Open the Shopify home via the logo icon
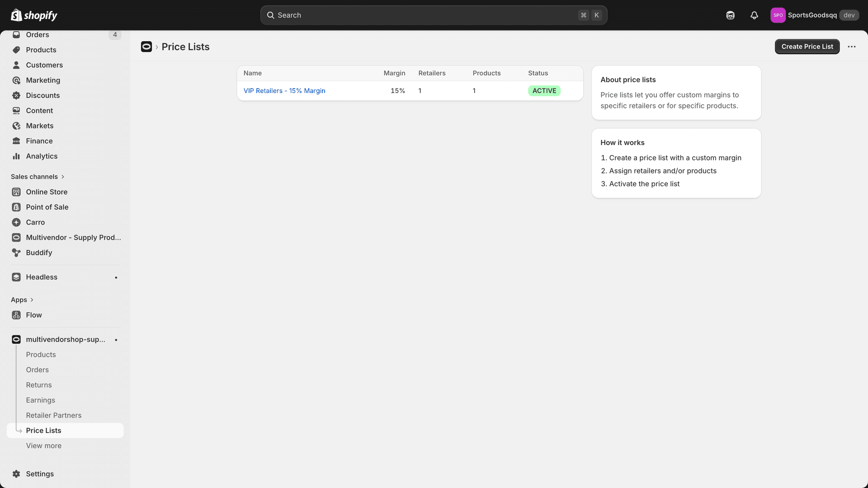 point(16,15)
